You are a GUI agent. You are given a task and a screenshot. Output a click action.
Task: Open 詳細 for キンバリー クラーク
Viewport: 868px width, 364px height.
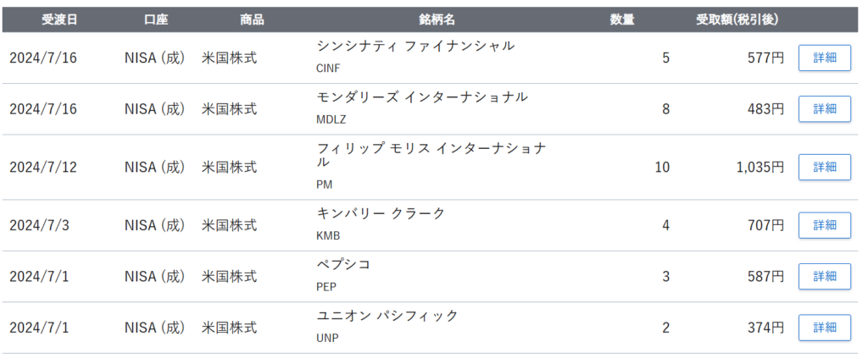click(824, 225)
